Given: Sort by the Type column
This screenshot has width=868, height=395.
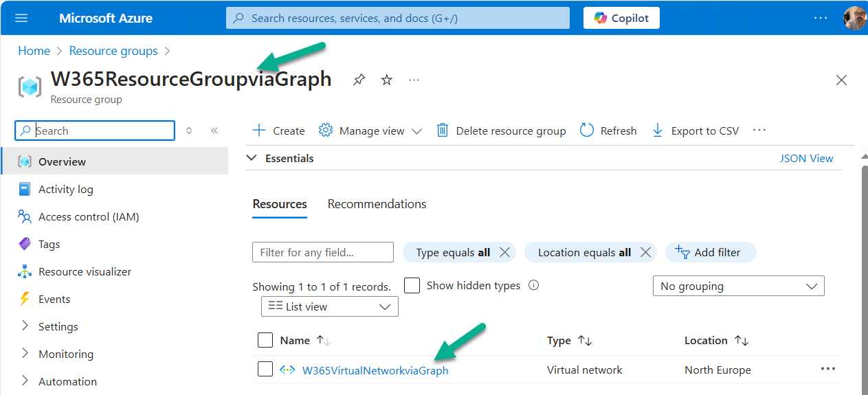Looking at the screenshot, I should pyautogui.click(x=569, y=340).
